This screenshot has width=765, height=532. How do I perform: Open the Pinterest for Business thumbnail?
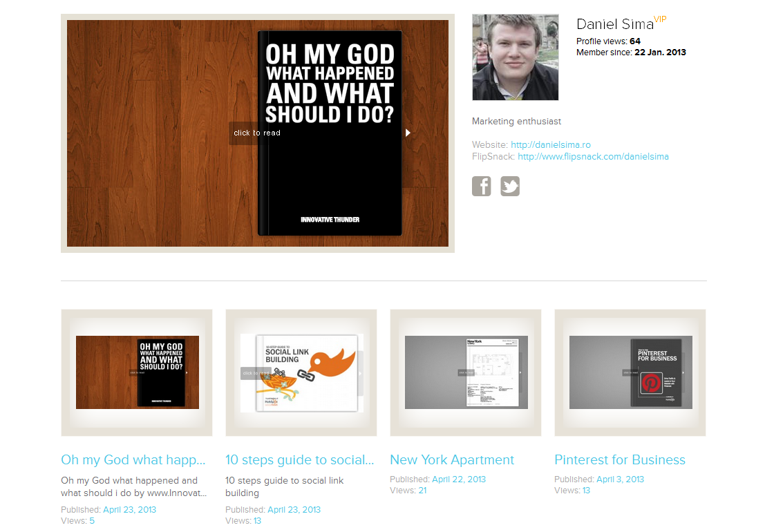point(630,372)
